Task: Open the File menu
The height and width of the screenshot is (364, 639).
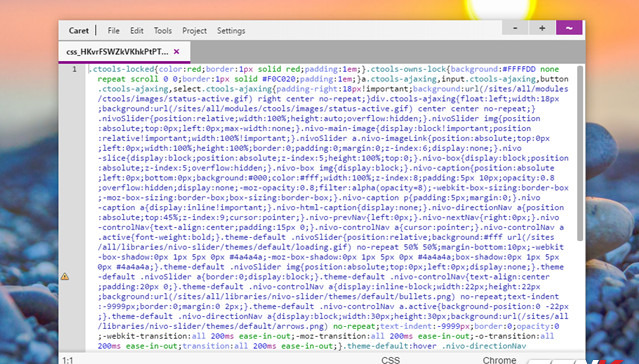Action: (x=113, y=31)
